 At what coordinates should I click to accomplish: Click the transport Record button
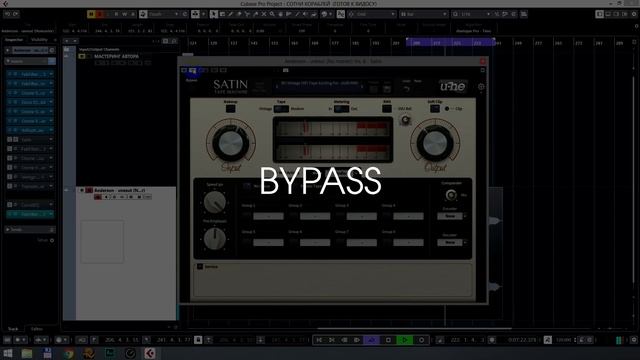click(x=421, y=340)
